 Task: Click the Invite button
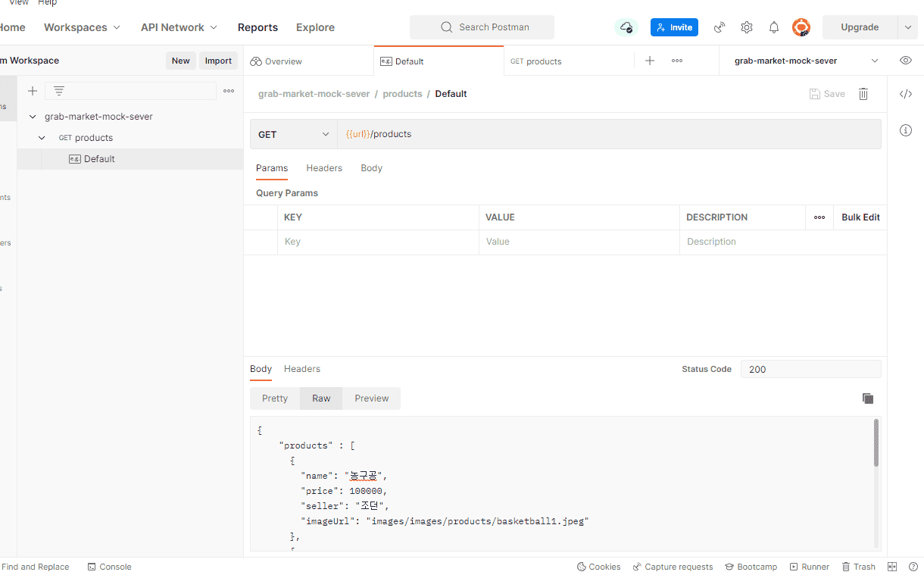(x=674, y=27)
